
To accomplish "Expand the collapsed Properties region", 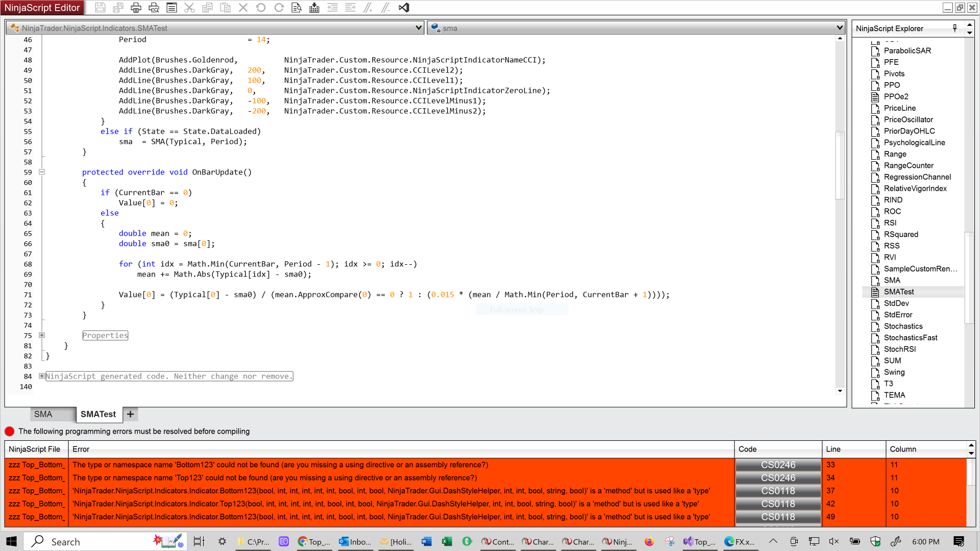I will point(42,335).
